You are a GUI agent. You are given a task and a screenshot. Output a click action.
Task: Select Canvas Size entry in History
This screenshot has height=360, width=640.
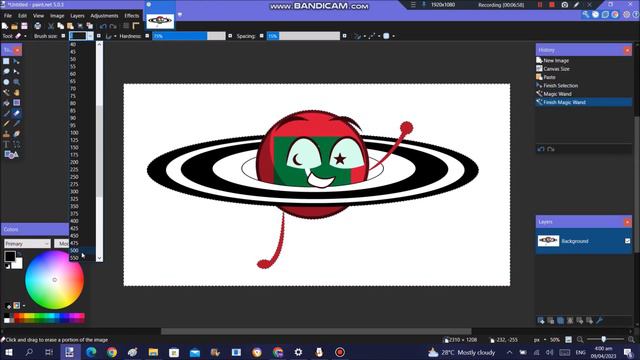(556, 69)
